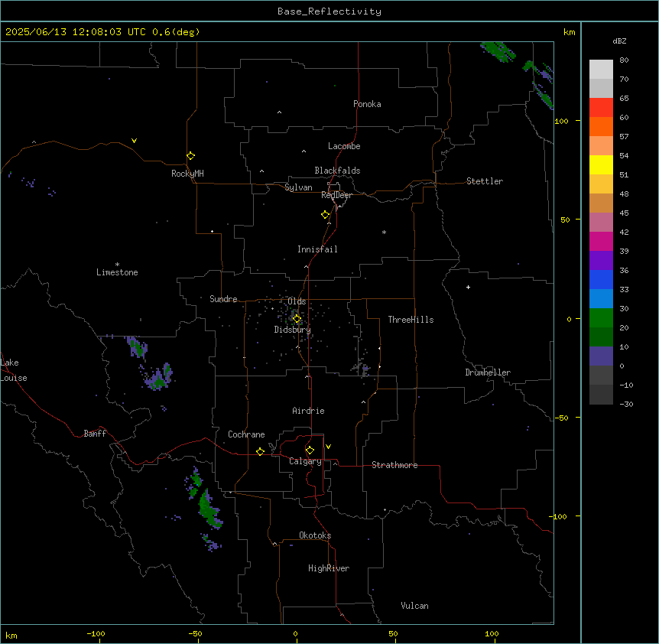
Task: Click the Olds label
Action: click(297, 301)
